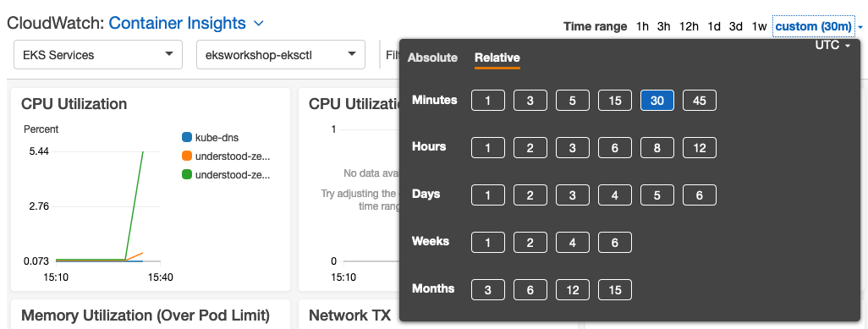Choose 15 in the Minutes row
This screenshot has width=868, height=329.
[614, 101]
